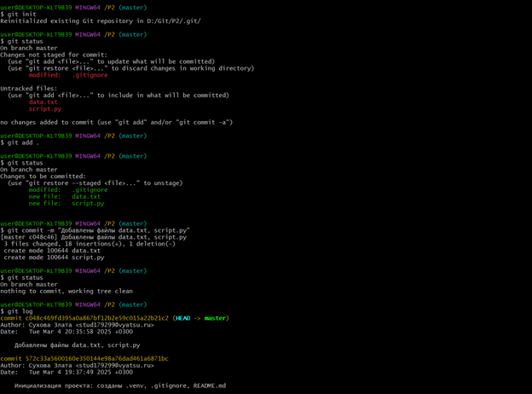Click the '3 files changed, 18 insertions' summary
This screenshot has width=532, height=394.
tap(90, 244)
